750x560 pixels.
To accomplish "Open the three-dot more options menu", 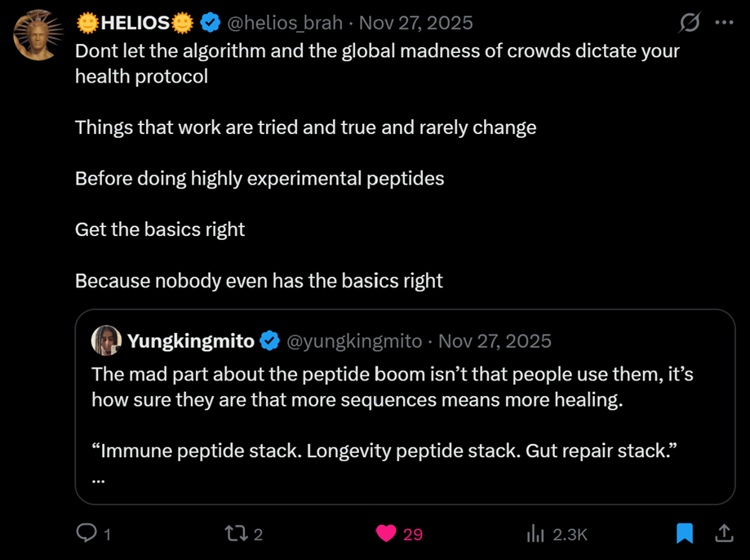I will pos(724,23).
